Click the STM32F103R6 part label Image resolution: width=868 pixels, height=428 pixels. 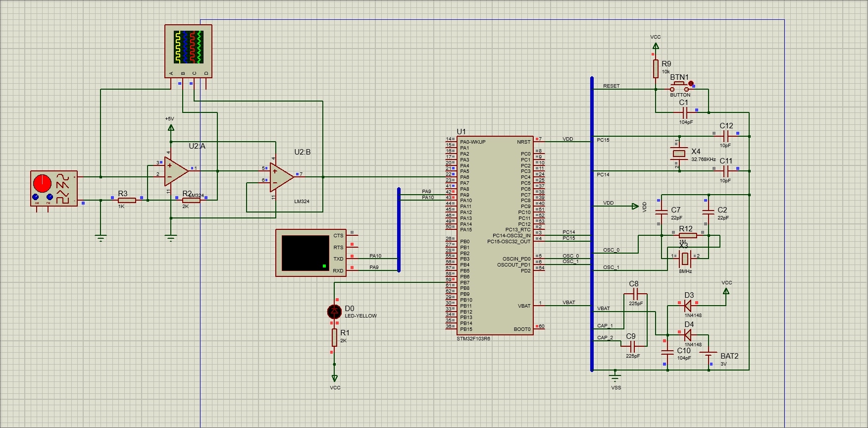click(473, 339)
